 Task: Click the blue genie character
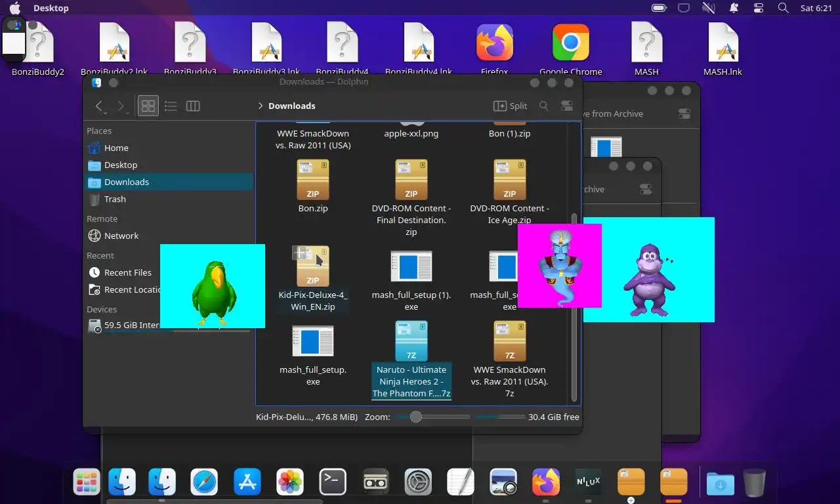tap(559, 268)
